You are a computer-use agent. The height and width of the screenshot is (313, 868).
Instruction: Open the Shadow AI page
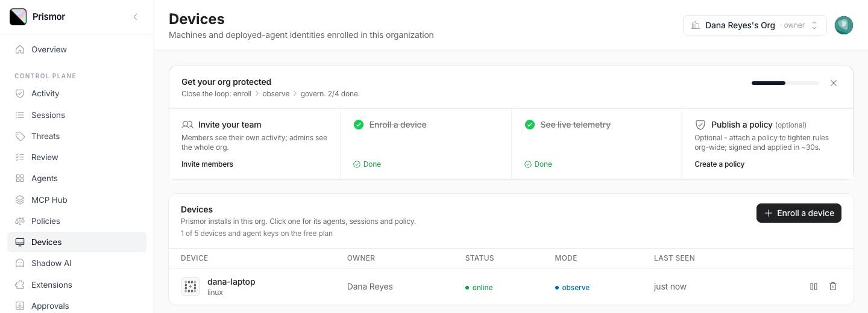[x=77, y=263]
